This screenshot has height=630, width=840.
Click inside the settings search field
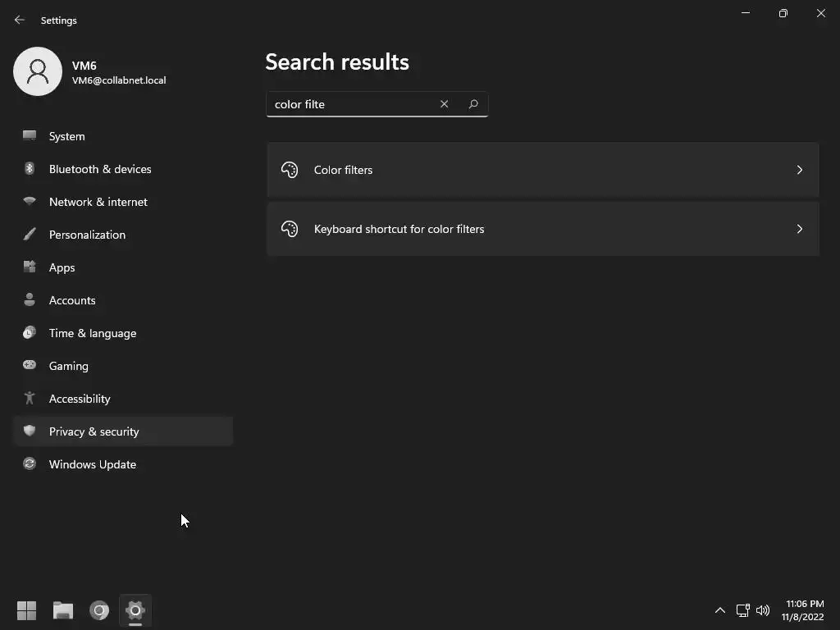[349, 104]
